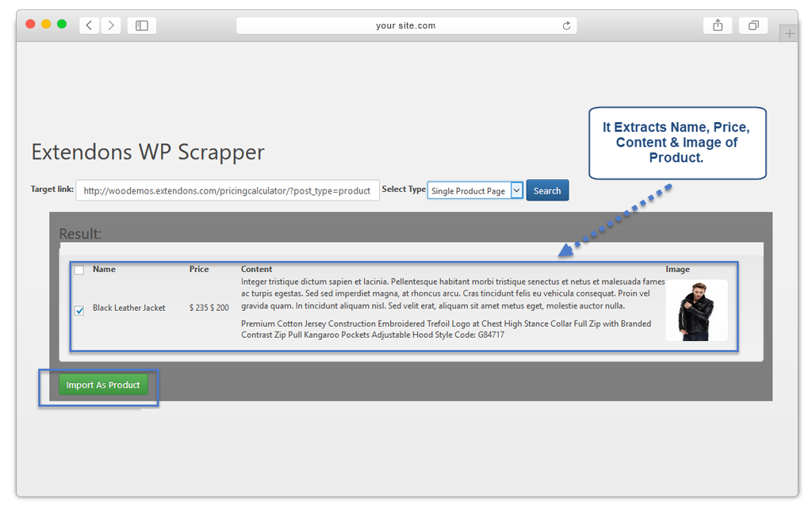Screen dimensions: 812x510
Task: Click the Content column header
Action: click(x=256, y=269)
